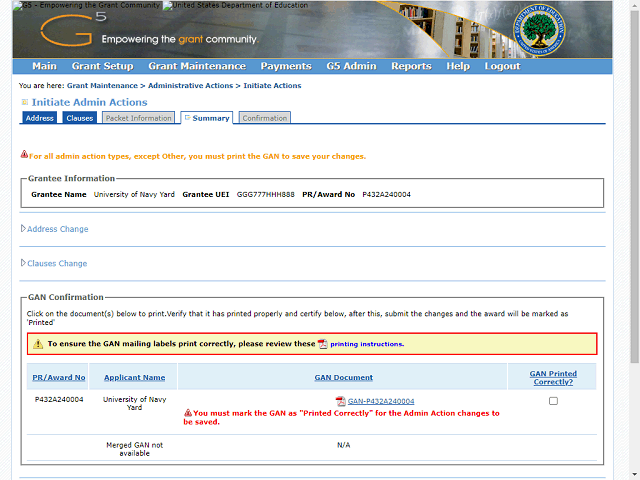Click grantee name University of Navy Yard

pos(134,195)
